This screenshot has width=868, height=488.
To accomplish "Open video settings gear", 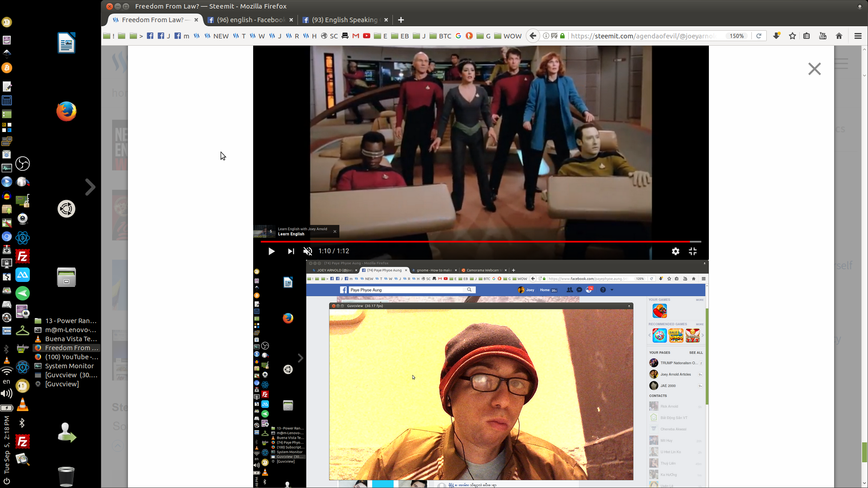I will tap(675, 251).
